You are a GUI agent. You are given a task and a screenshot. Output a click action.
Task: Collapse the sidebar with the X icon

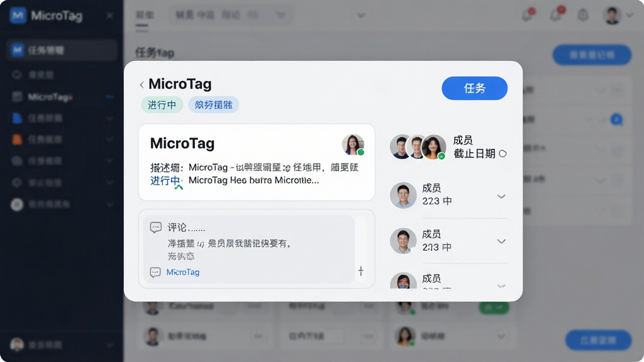[x=109, y=16]
